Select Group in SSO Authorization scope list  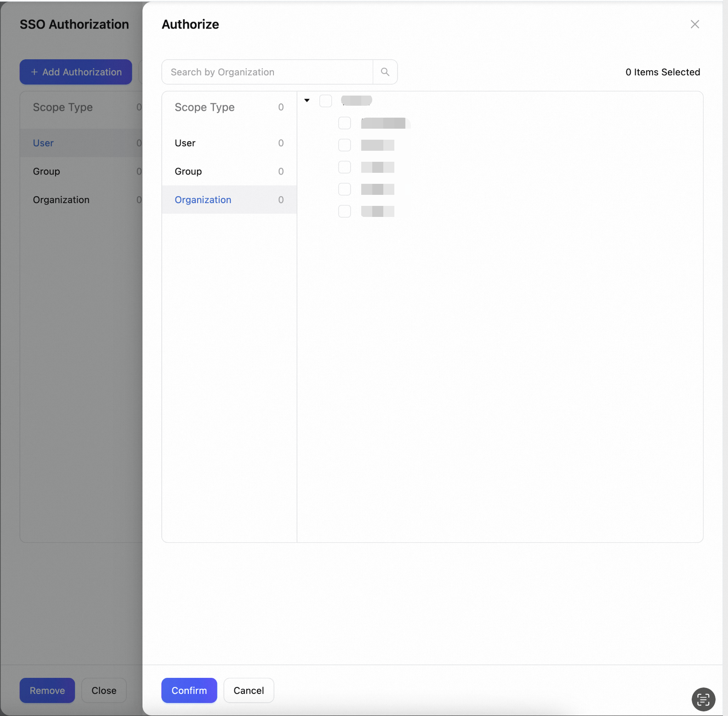(81, 171)
